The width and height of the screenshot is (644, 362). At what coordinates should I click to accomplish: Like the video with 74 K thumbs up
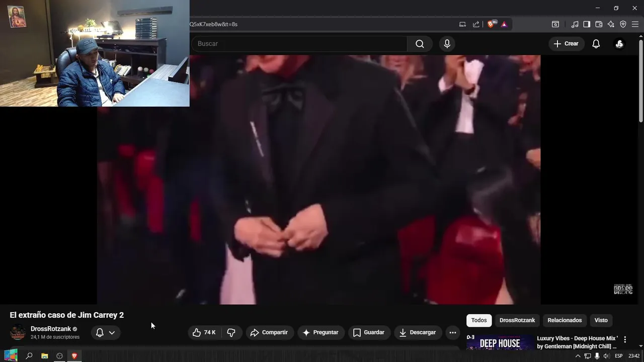point(204,332)
